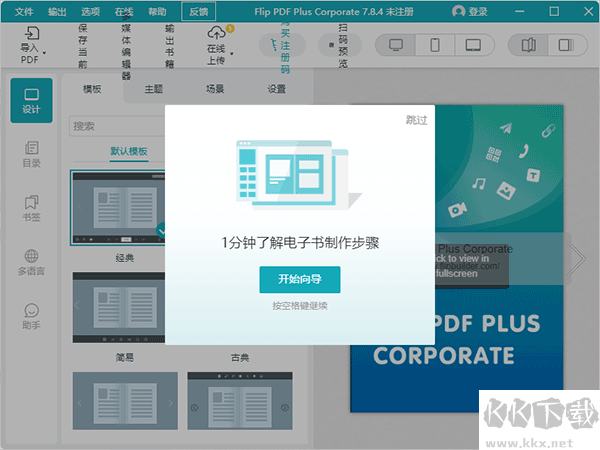The width and height of the screenshot is (600, 450).
Task: Choose the template thumbnail below 简易
Action: click(125, 401)
